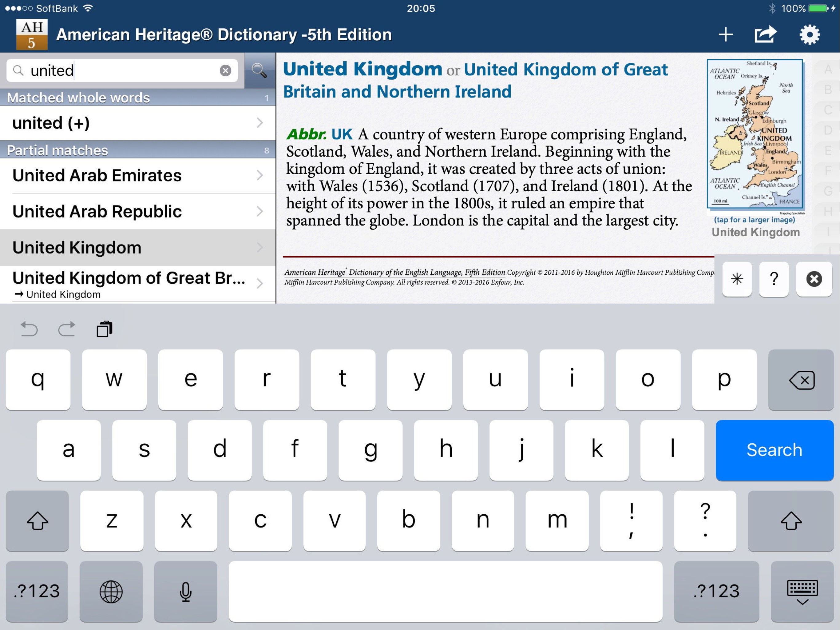840x630 pixels.
Task: Tap the exclamation/comma key
Action: tap(631, 520)
